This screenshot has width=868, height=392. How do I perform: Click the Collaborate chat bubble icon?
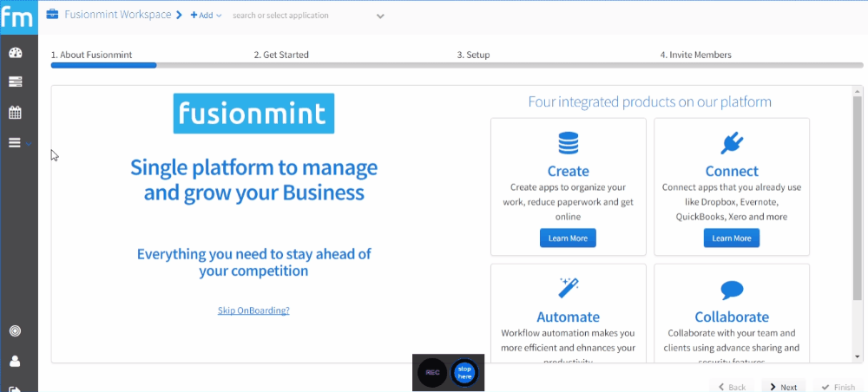(x=732, y=290)
